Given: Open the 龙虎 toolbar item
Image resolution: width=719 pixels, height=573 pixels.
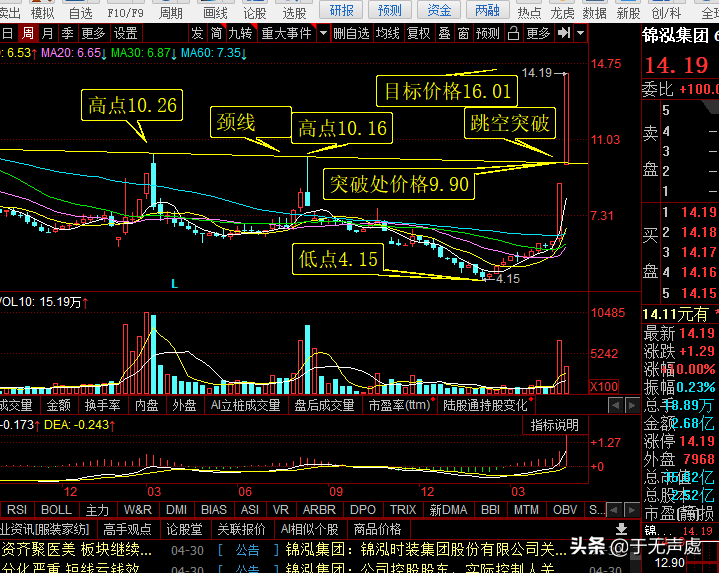Looking at the screenshot, I should pos(562,13).
